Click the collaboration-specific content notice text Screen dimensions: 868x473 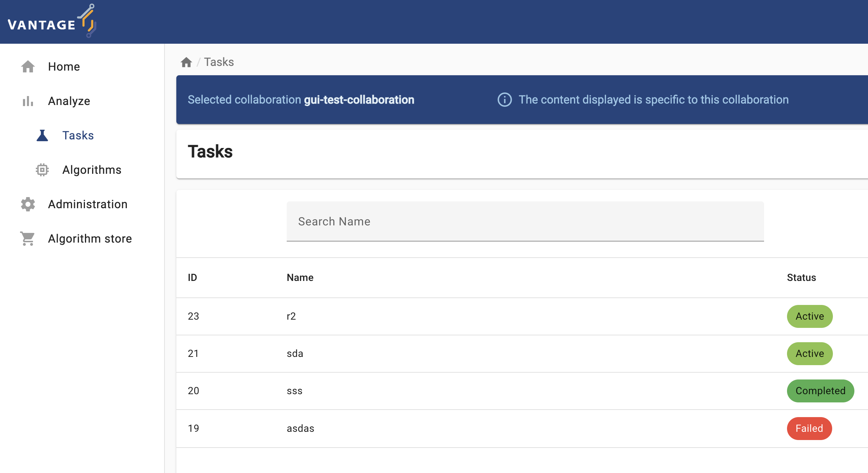[x=654, y=100]
